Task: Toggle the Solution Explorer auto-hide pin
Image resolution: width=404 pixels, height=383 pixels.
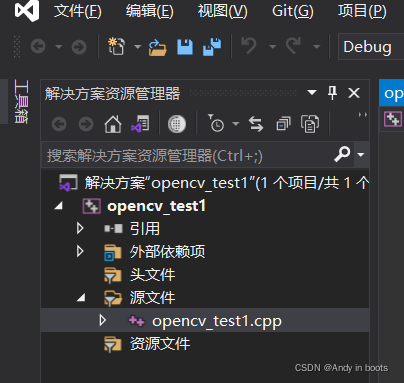Action: (x=332, y=93)
